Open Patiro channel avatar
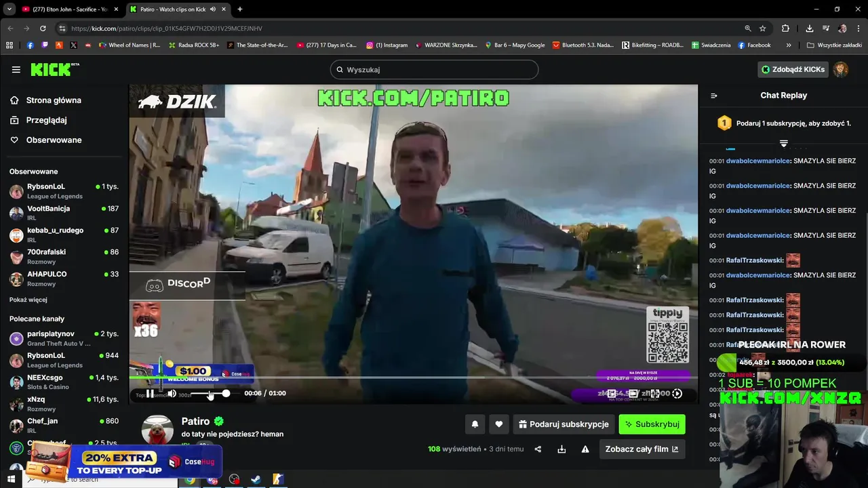The image size is (868, 488). coord(157,430)
